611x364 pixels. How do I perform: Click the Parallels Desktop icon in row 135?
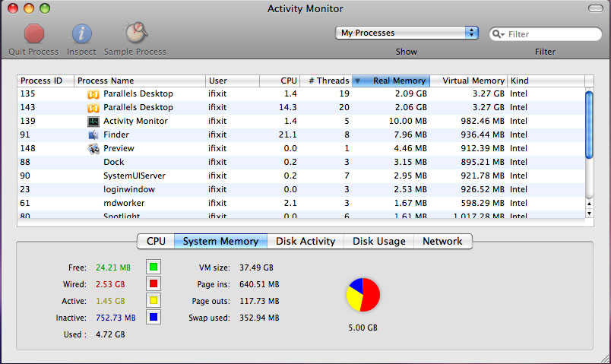point(93,94)
